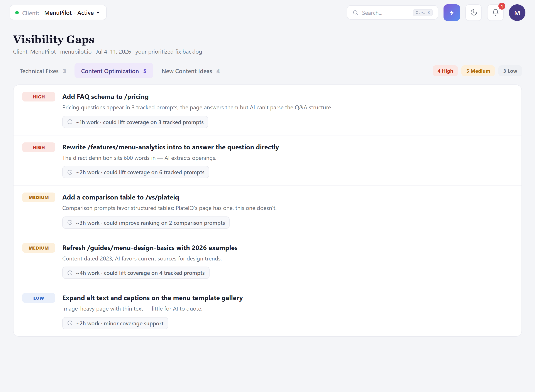The image size is (535, 392).
Task: Click the clock icon on the FAQ schema estimate
Action: pos(70,122)
